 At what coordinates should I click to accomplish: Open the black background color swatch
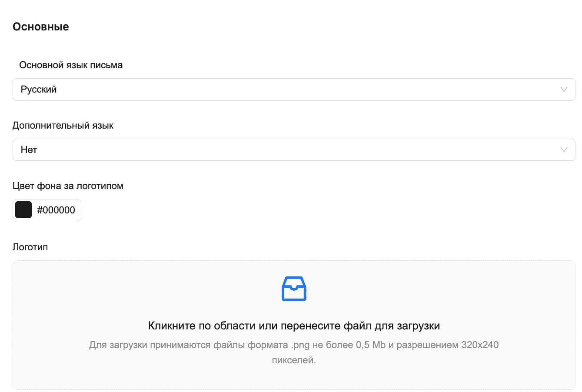point(23,210)
